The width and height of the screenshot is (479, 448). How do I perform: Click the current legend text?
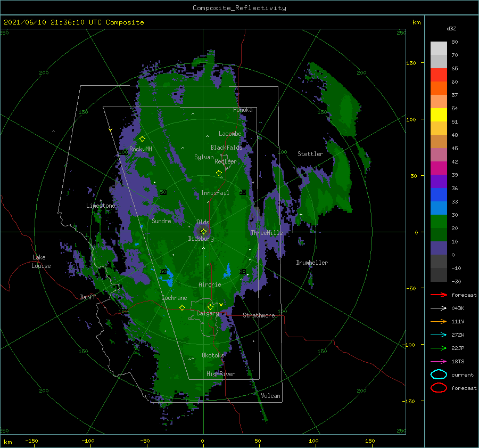click(x=463, y=375)
